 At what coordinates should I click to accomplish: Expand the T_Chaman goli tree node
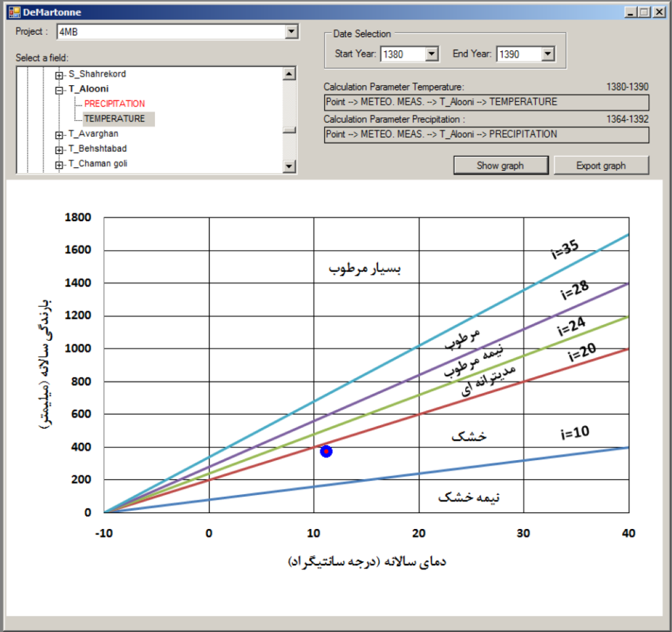[59, 165]
